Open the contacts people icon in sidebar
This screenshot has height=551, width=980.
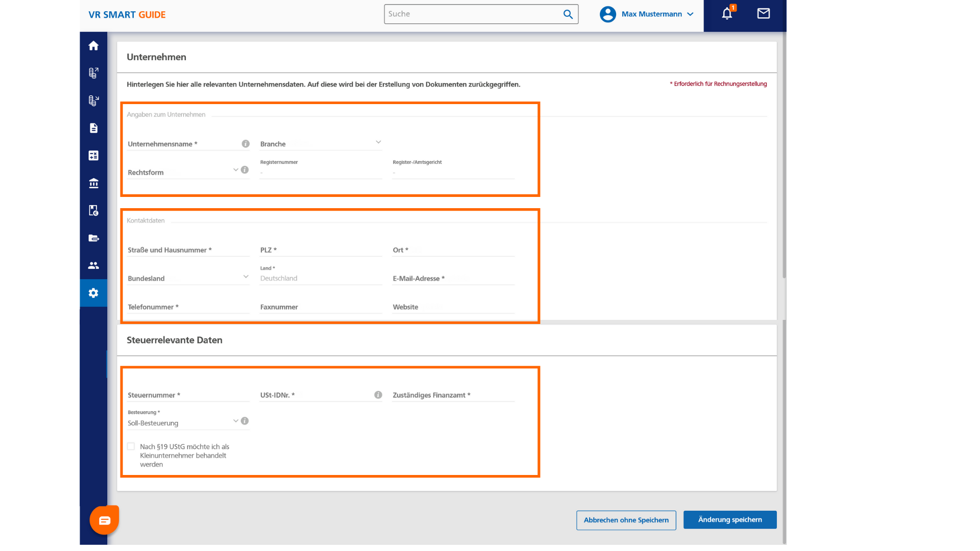93,265
